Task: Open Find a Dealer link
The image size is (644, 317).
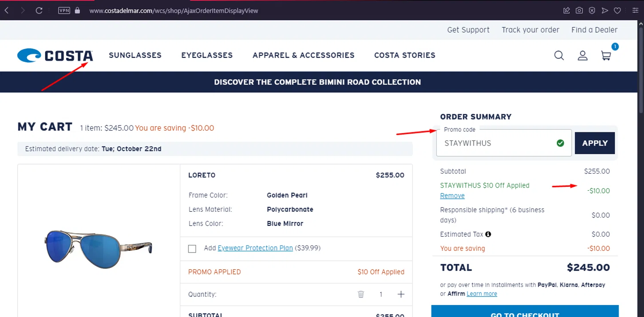Action: coord(594,30)
